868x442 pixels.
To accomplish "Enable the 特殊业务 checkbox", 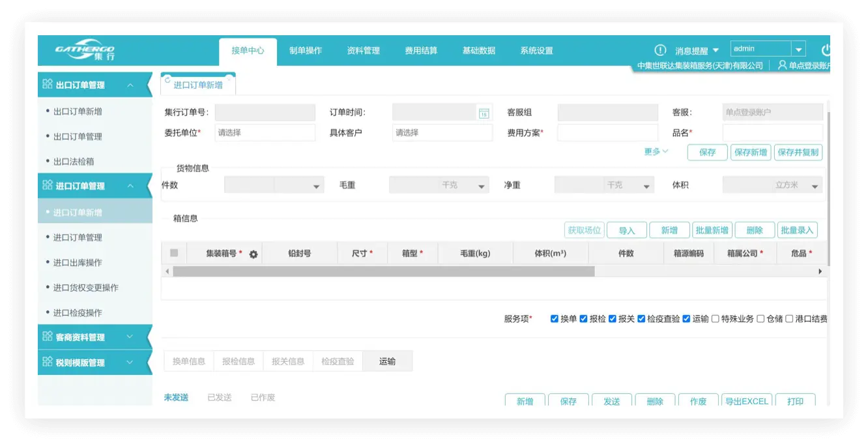I will pyautogui.click(x=716, y=319).
